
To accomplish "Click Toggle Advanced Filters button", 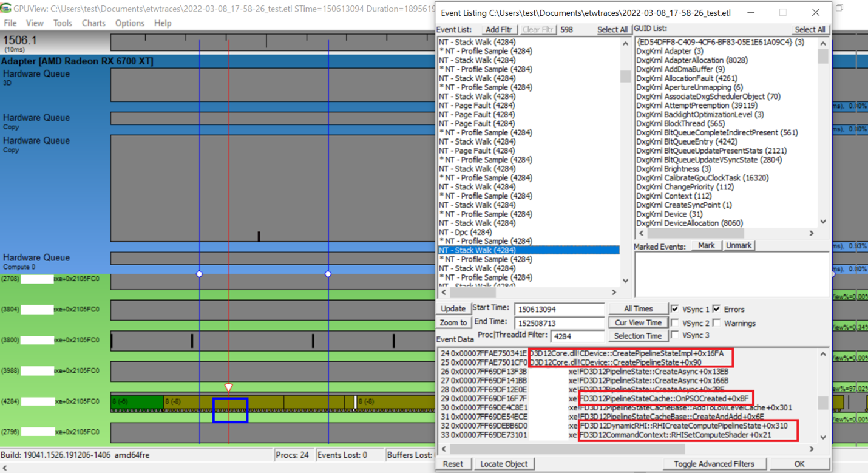I will [x=714, y=464].
